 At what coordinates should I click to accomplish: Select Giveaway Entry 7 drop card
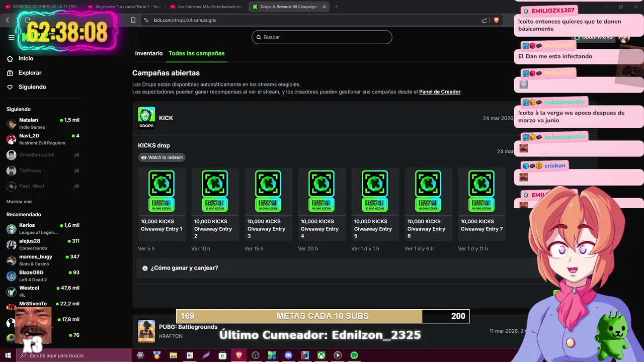point(482,204)
